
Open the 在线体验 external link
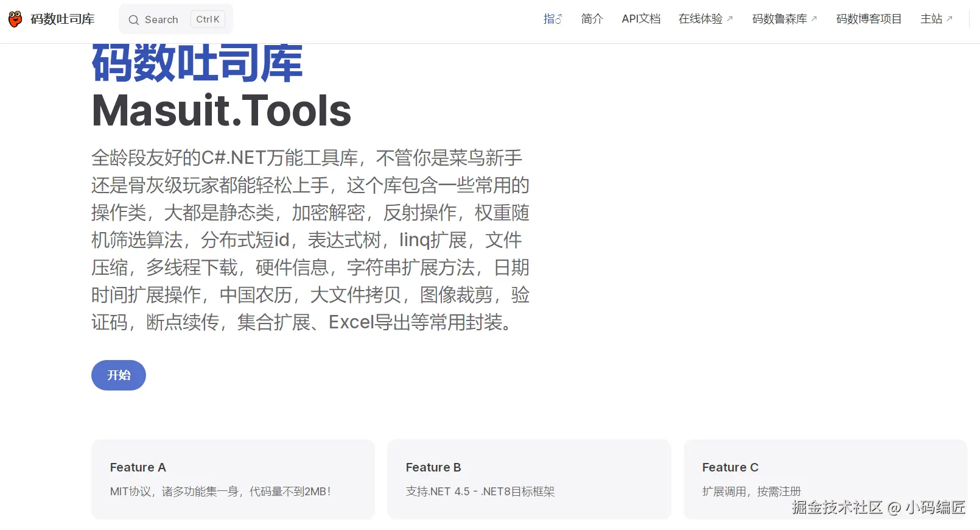point(706,19)
